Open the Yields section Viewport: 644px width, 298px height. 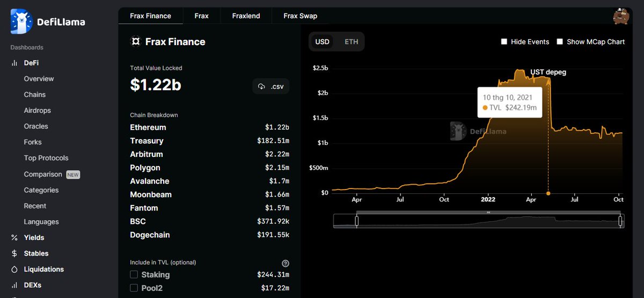(34, 237)
